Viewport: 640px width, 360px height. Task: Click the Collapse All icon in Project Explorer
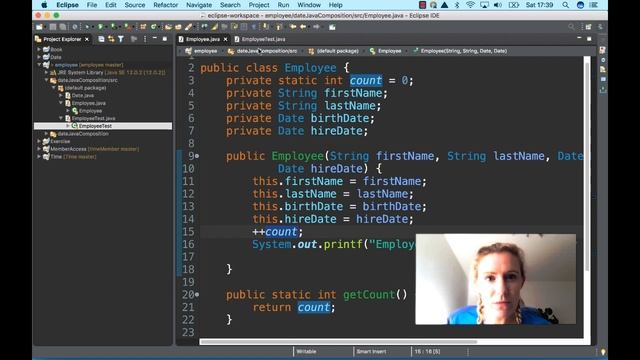101,39
